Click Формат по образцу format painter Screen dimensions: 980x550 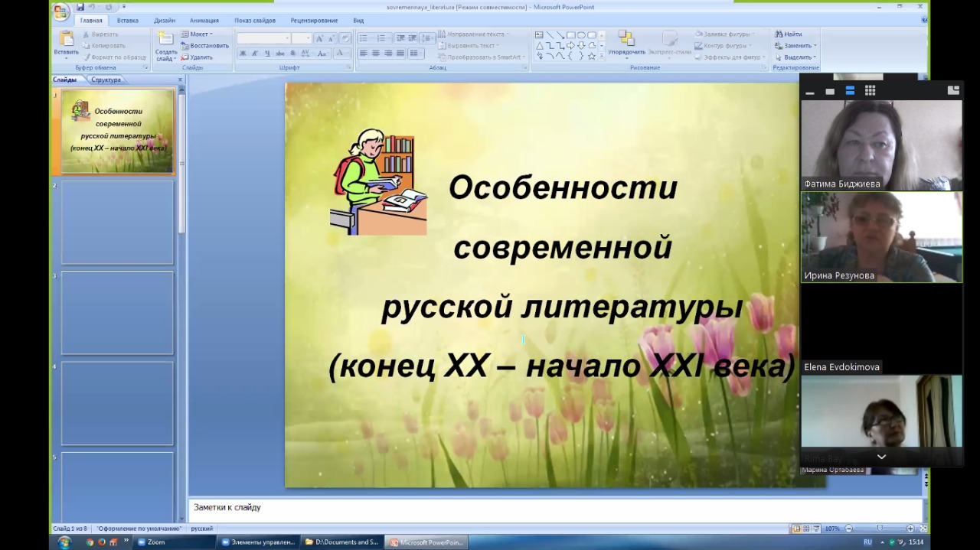(x=114, y=57)
